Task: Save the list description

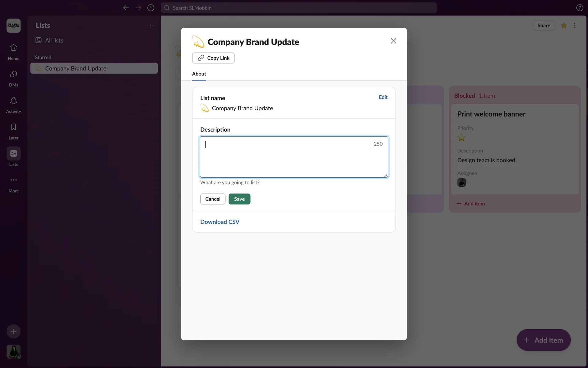Action: click(x=239, y=199)
